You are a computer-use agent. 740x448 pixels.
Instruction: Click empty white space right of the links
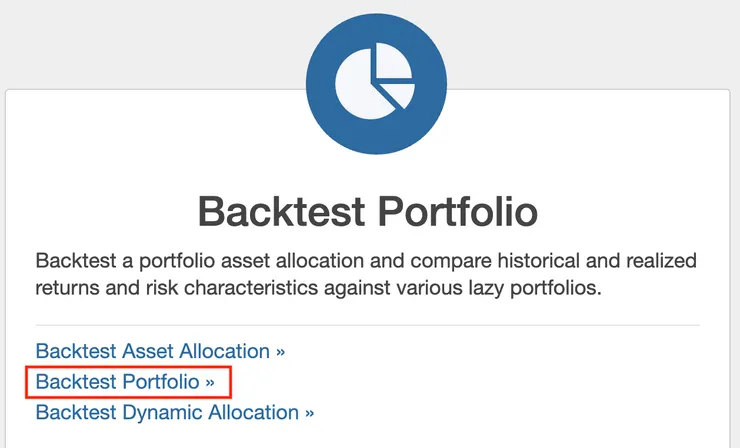tap(520, 385)
